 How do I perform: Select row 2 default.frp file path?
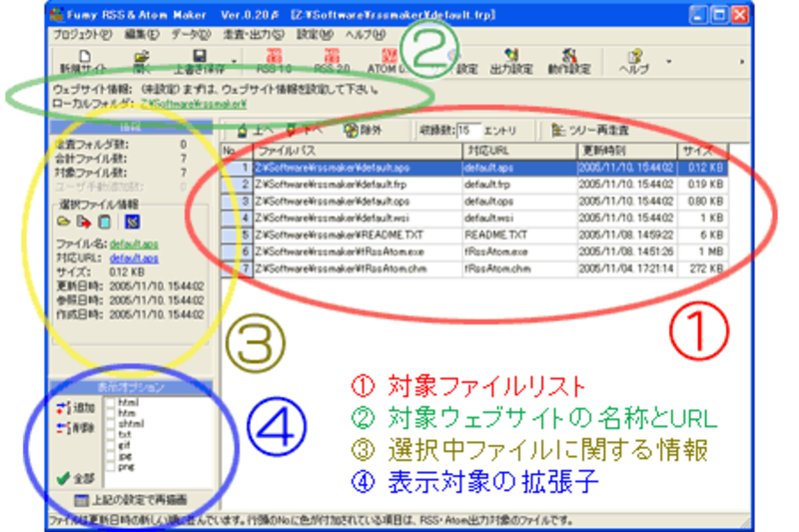click(x=358, y=185)
